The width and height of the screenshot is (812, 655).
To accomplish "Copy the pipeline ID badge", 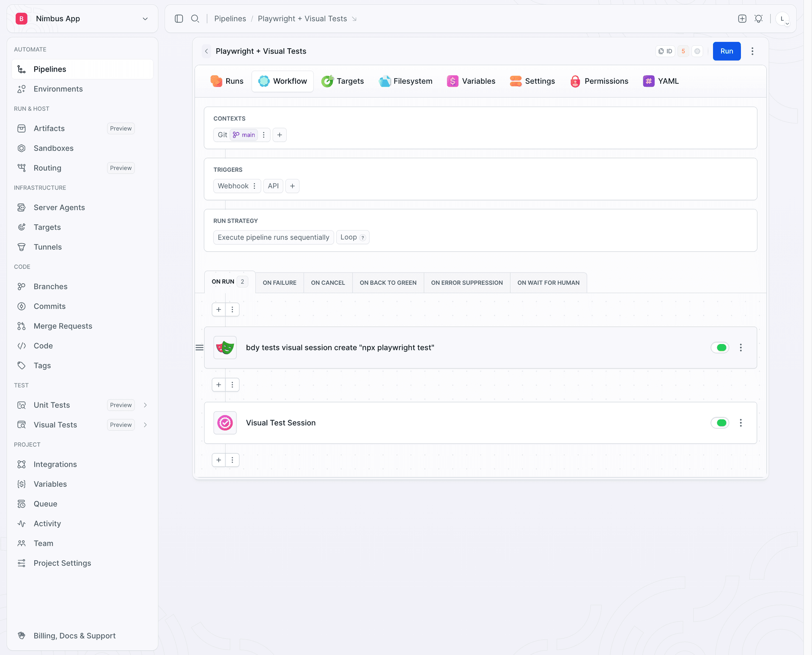I will [665, 51].
